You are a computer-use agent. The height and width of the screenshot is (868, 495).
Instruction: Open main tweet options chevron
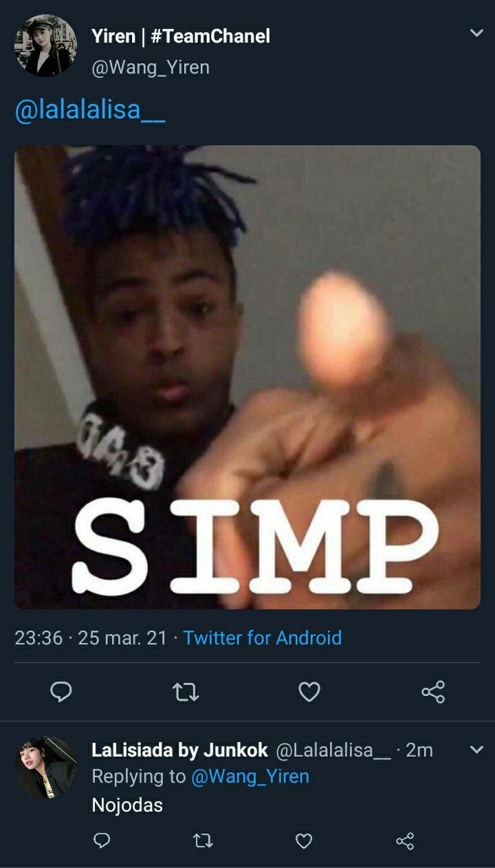pyautogui.click(x=476, y=32)
